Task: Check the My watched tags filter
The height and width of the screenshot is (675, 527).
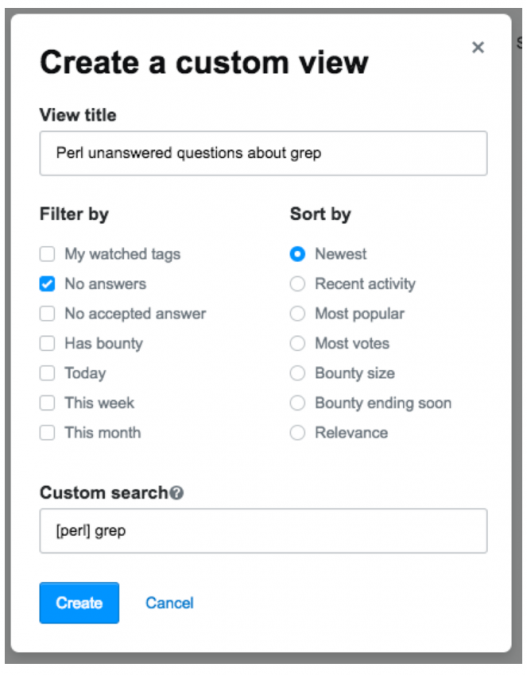Action: click(x=47, y=254)
